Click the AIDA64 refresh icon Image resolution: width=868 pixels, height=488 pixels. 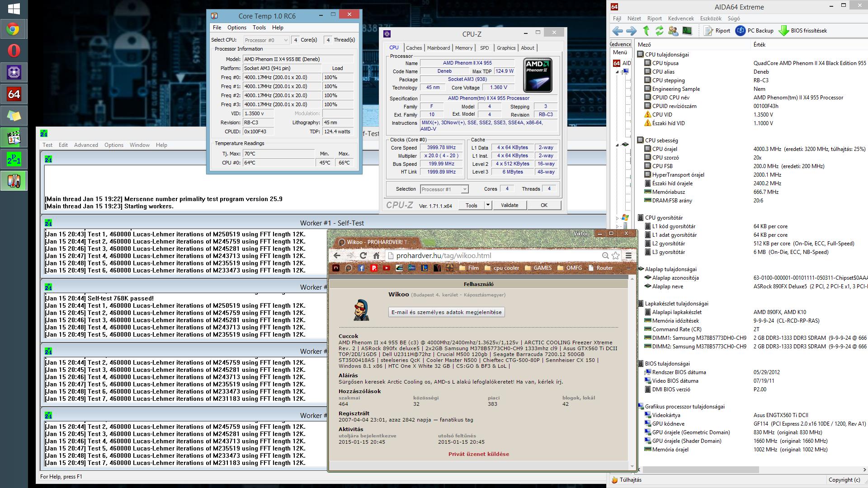coord(660,31)
